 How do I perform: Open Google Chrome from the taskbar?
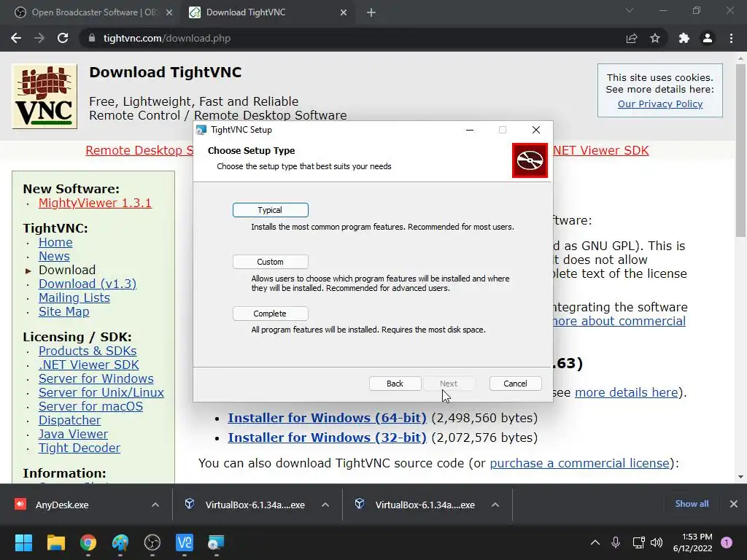[88, 542]
